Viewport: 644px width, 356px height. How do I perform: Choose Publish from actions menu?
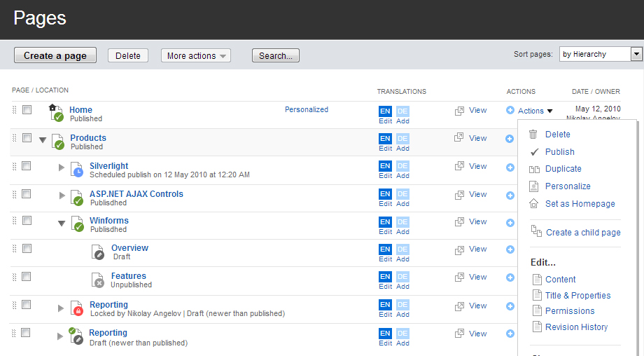point(559,152)
